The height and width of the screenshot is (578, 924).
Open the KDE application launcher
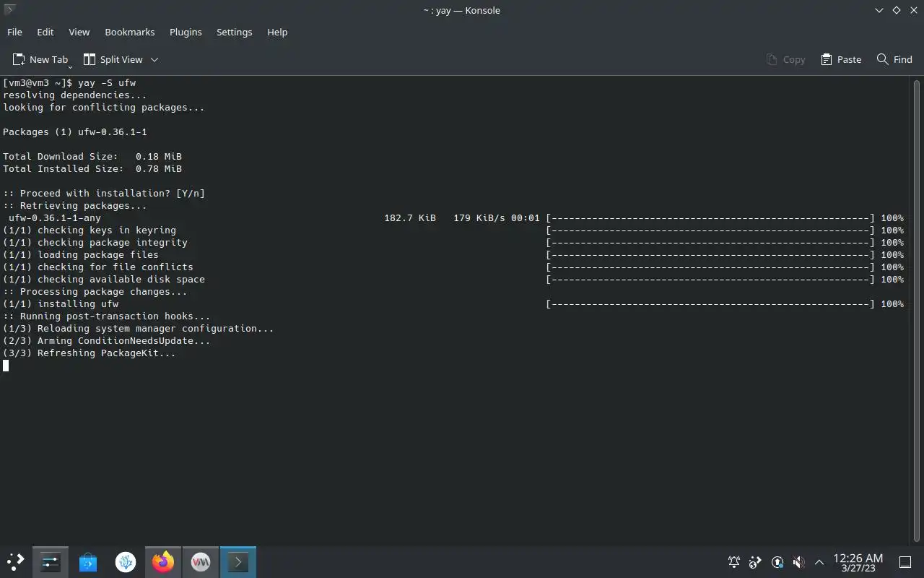(x=15, y=561)
